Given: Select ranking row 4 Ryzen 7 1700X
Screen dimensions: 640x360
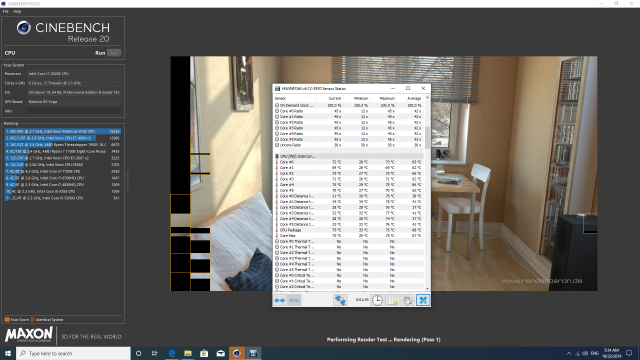Looking at the screenshot, I should [62, 151].
